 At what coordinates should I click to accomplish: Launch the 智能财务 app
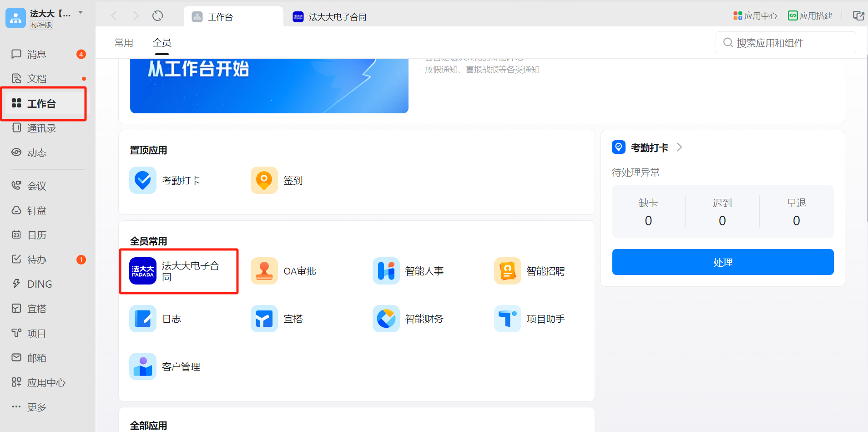tap(408, 319)
